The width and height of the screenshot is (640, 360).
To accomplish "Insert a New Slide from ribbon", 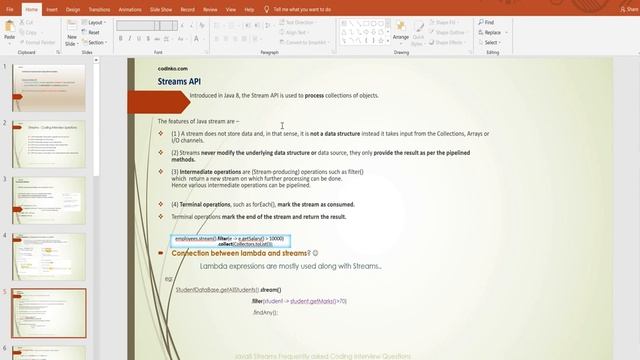I will 72,33.
